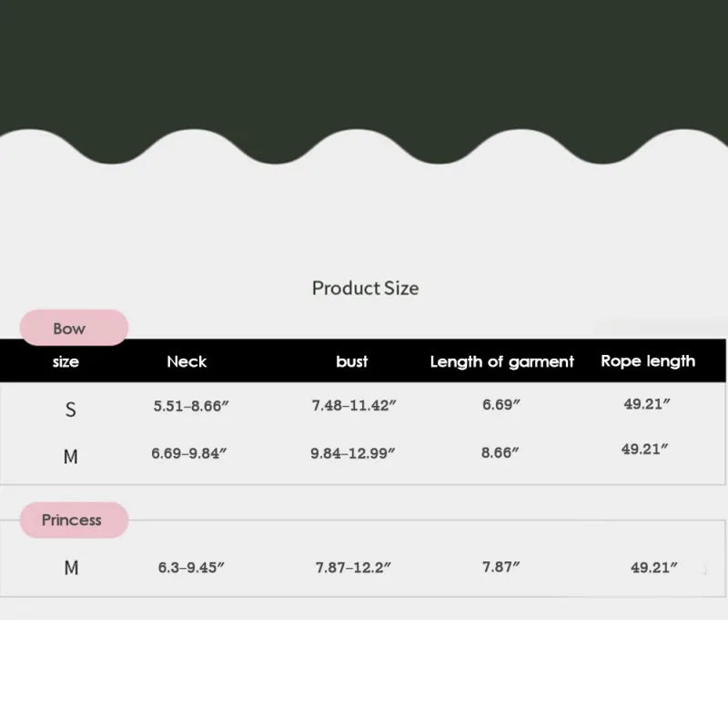Click the 5.51–8.66″ neck value
This screenshot has height=728, width=728.
[x=191, y=407]
